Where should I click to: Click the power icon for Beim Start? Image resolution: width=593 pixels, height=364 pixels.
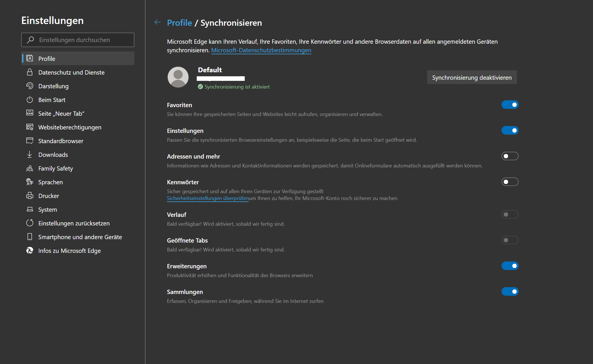click(29, 100)
